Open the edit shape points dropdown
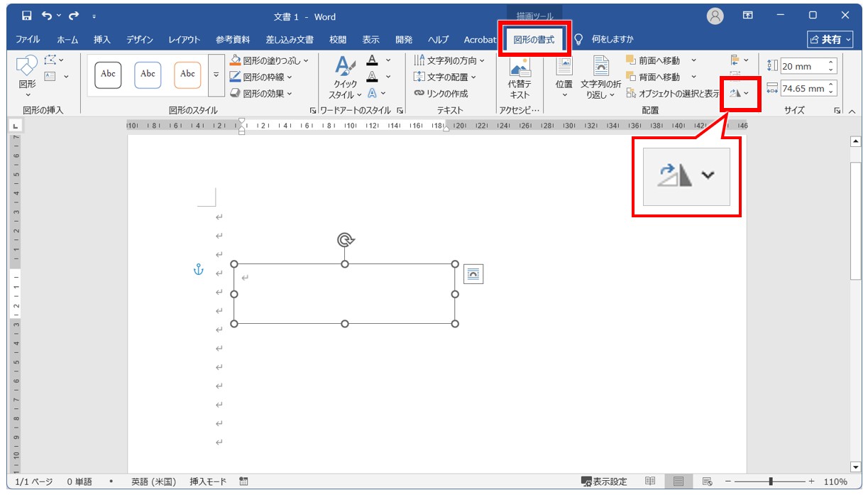Screen dimensions: 868x495 [54, 60]
